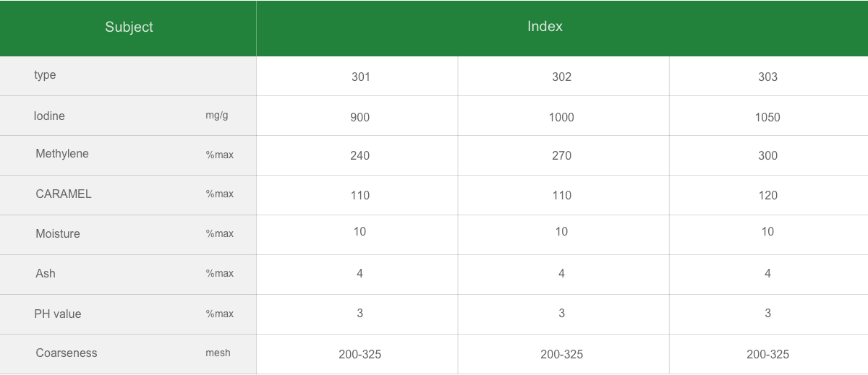
Task: Click the Ash row label
Action: coord(46,274)
